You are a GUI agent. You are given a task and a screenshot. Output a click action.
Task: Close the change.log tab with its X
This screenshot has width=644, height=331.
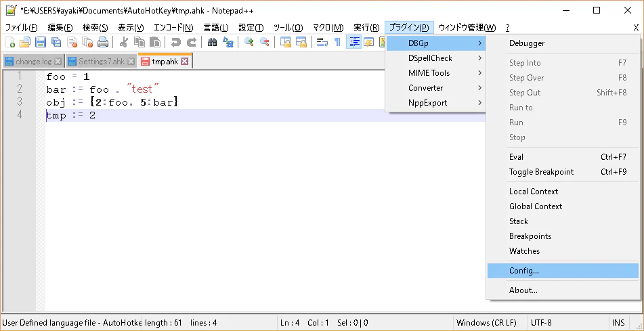58,62
